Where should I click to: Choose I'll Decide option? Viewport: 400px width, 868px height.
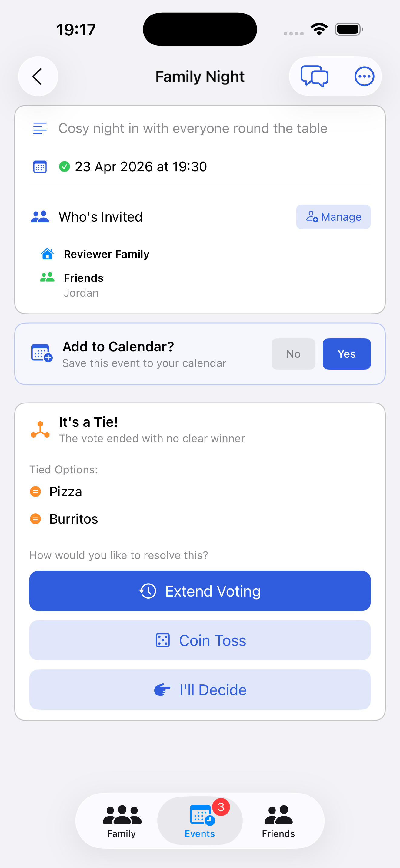[200, 690]
